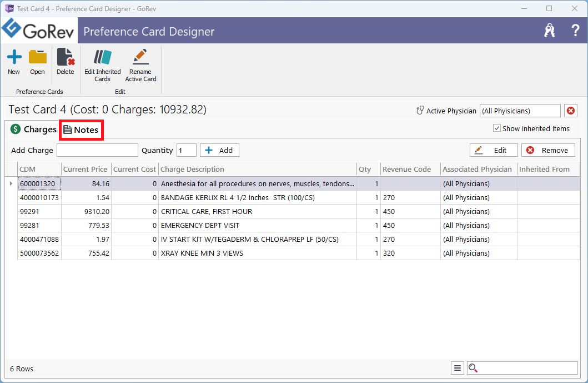
Task: Click revenue code 450 in the CRITICAL CARE row
Action: click(389, 211)
